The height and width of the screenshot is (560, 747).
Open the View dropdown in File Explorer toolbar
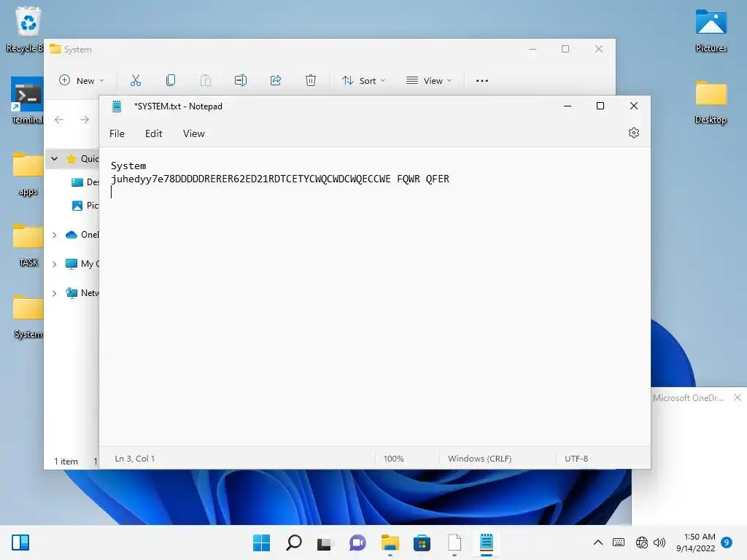[x=429, y=80]
